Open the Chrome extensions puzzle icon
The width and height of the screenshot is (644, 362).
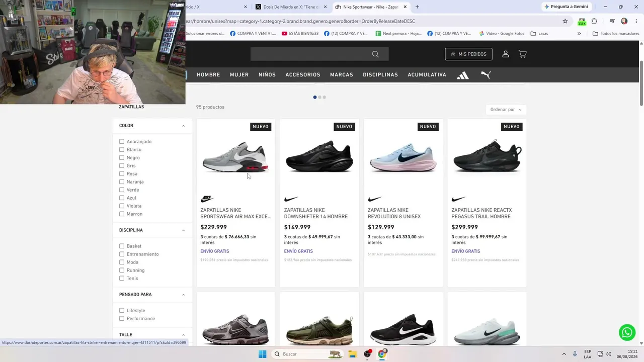click(x=594, y=21)
